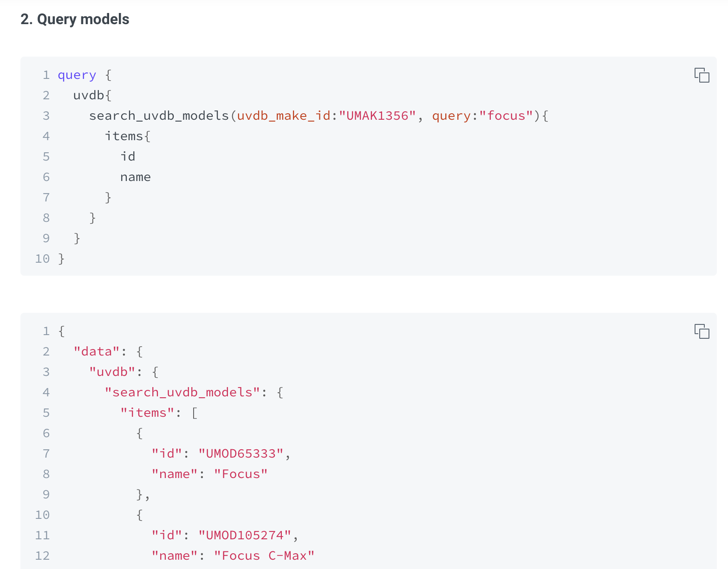Copy the GraphQL query code block

(702, 75)
